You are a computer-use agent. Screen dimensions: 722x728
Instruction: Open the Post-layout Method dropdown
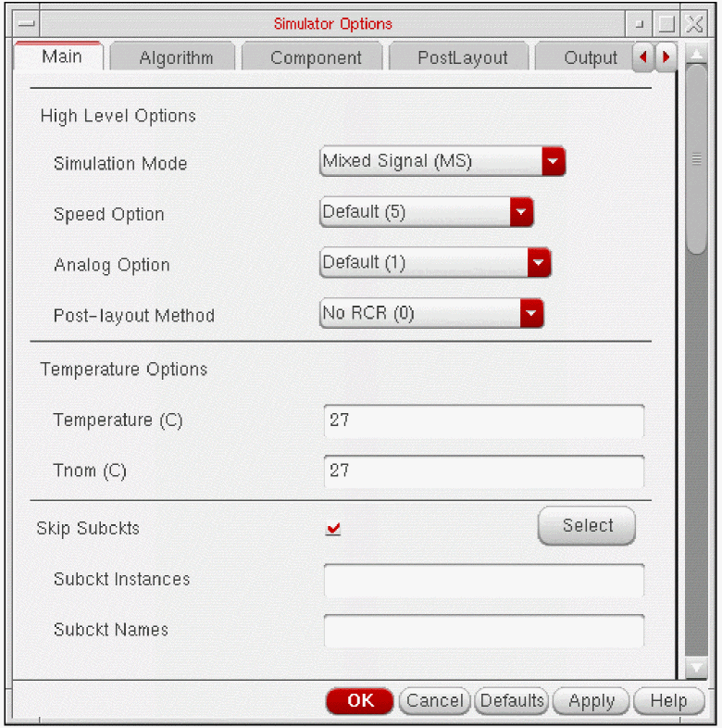431,313
